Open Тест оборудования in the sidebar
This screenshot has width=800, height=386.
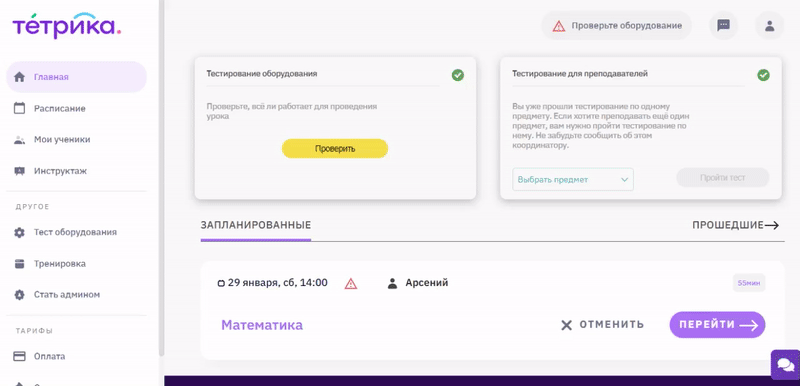77,233
